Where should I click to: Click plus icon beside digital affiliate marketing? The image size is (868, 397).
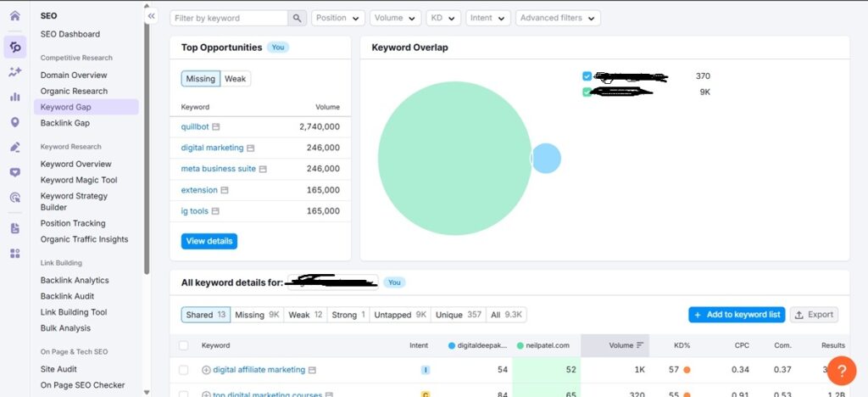pos(206,370)
